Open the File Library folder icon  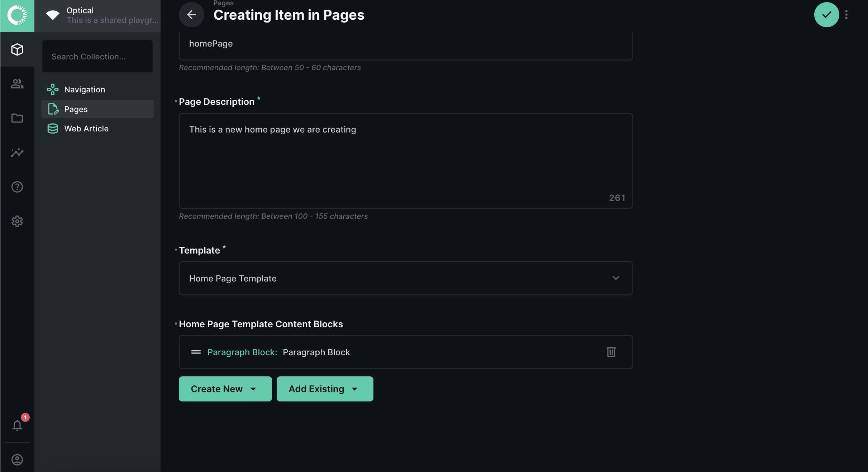click(17, 118)
